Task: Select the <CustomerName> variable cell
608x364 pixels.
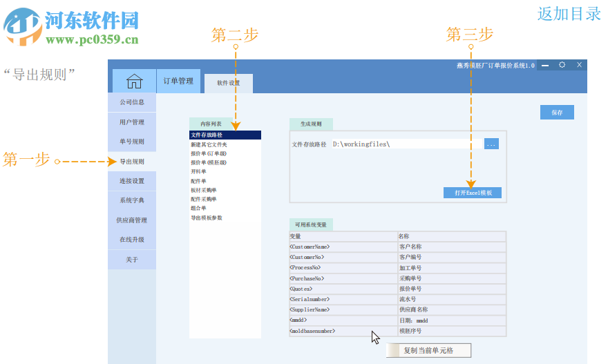Action: (343, 247)
